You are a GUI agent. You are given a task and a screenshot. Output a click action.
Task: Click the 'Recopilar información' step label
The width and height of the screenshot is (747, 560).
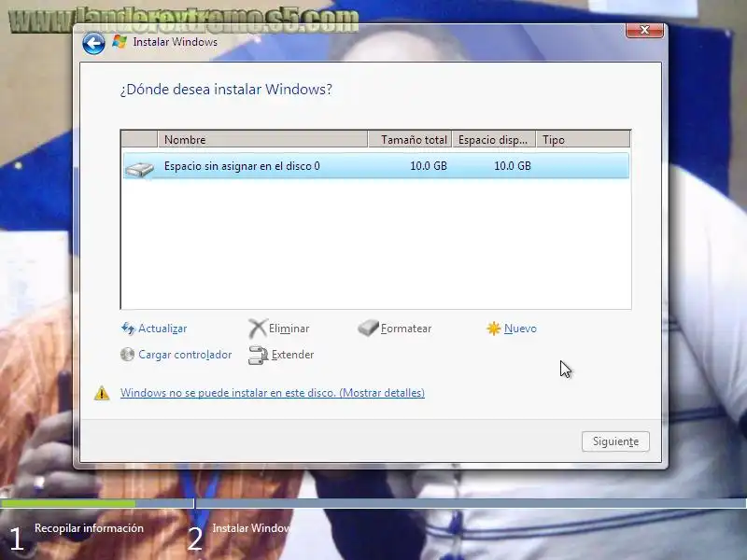(89, 528)
